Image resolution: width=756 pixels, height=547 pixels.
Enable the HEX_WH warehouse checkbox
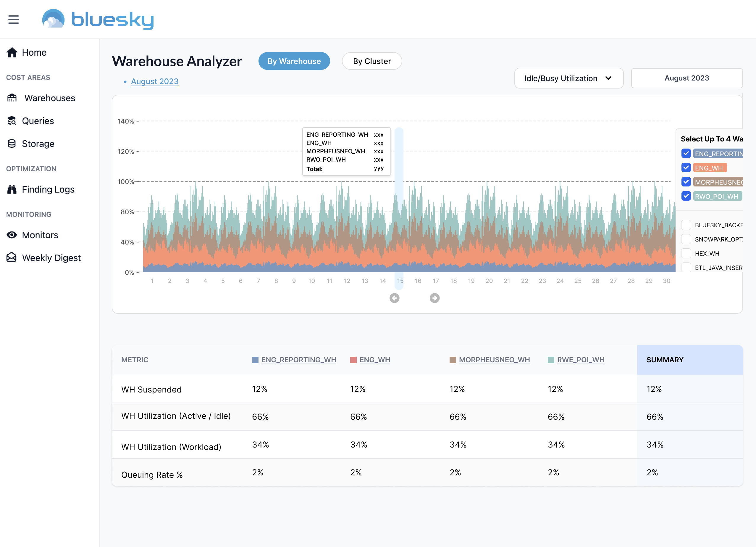[686, 253]
